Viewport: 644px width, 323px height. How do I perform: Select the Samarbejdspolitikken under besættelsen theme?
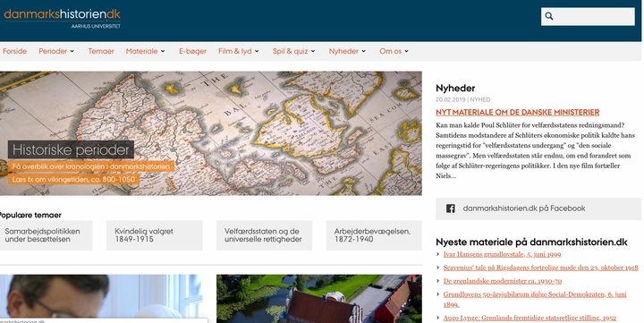pos(46,235)
